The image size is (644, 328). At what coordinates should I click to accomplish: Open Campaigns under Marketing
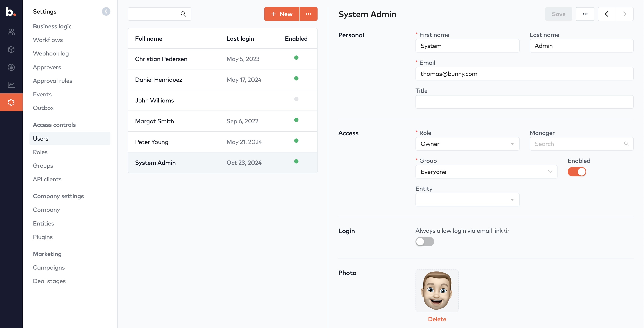coord(49,268)
